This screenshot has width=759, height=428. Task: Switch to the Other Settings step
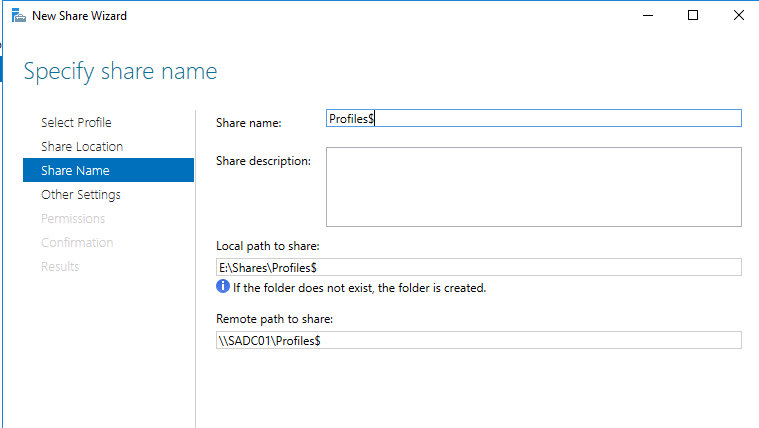coord(81,194)
